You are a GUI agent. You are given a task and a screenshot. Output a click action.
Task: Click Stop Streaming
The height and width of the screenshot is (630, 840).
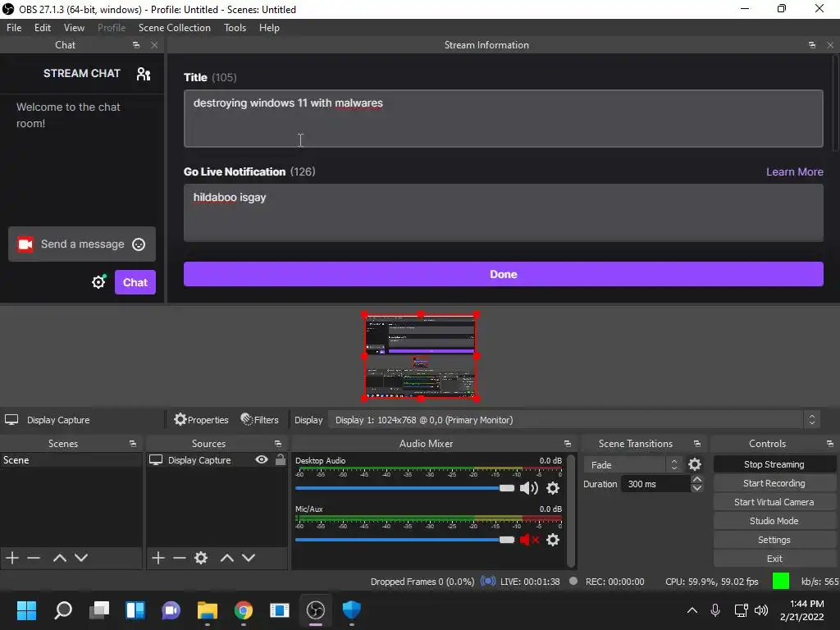(x=774, y=464)
